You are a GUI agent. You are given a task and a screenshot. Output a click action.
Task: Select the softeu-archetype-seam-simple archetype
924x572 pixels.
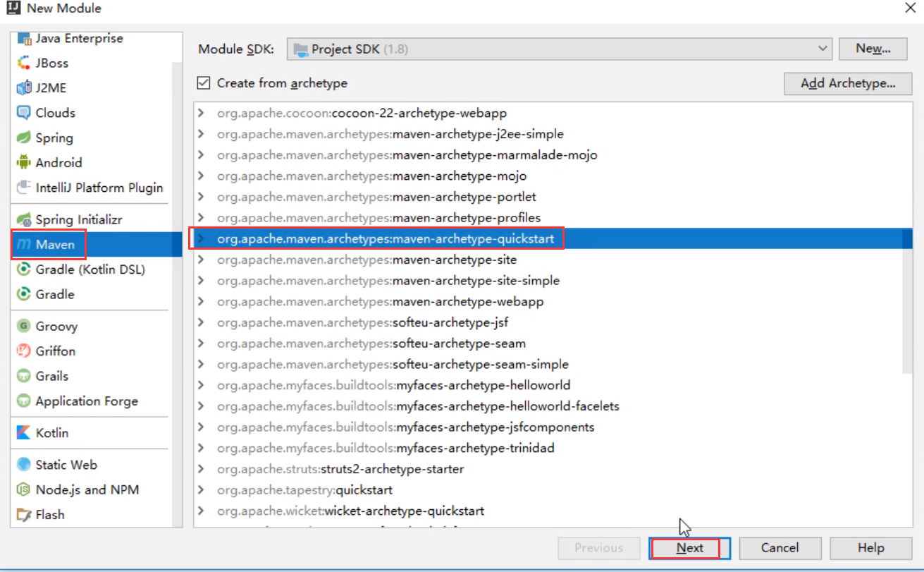(393, 365)
